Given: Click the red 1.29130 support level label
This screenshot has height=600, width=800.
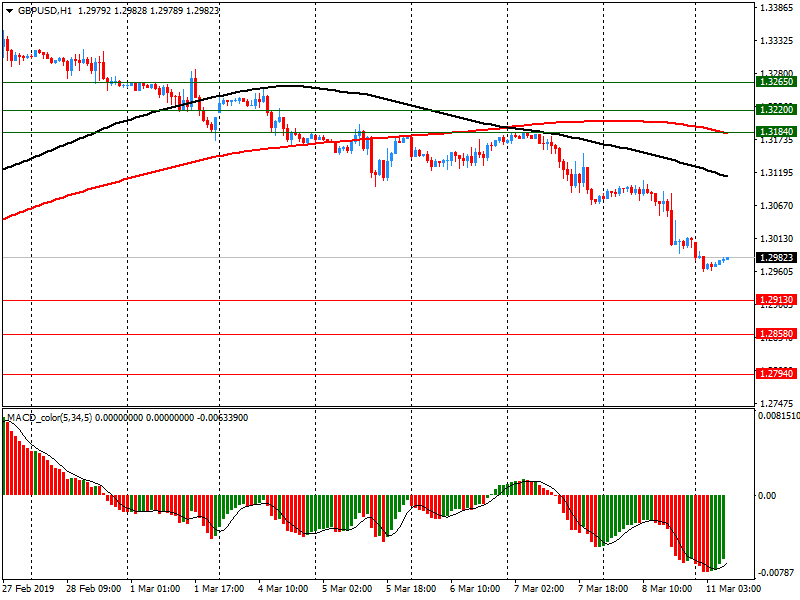Looking at the screenshot, I should (777, 300).
